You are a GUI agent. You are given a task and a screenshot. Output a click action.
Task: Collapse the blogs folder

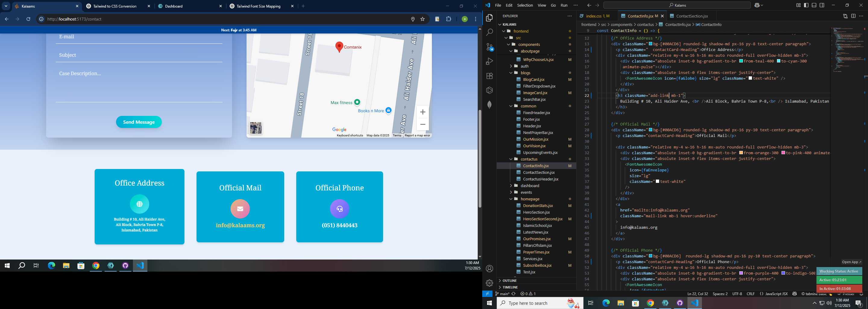[x=511, y=73]
